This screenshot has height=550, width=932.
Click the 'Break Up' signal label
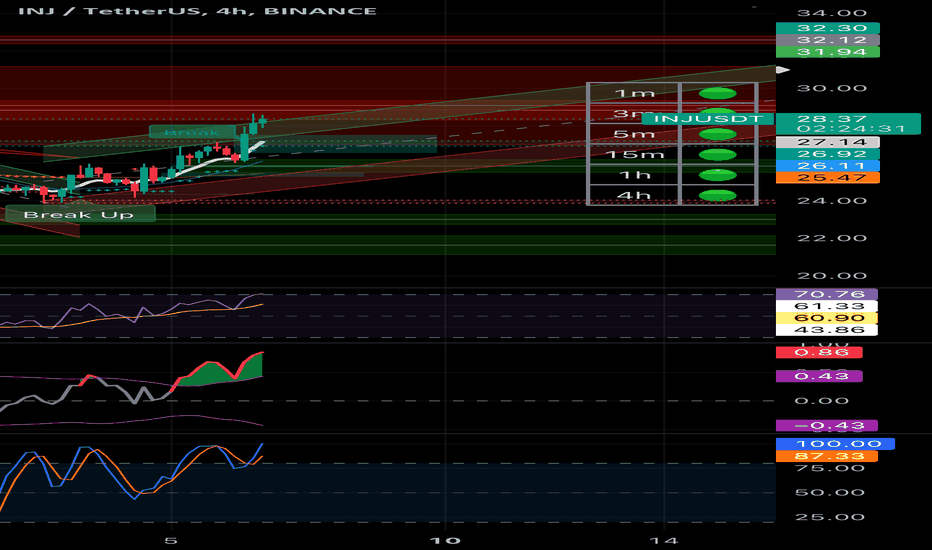coord(80,214)
